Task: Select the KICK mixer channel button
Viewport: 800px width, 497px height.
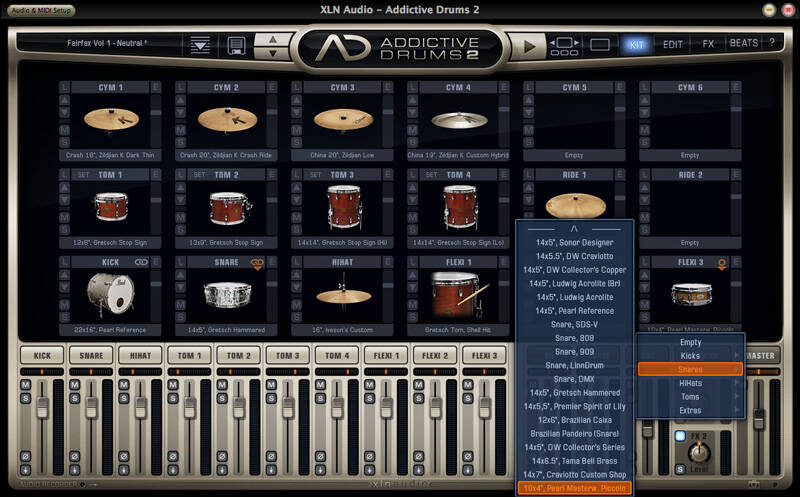Action: point(42,356)
